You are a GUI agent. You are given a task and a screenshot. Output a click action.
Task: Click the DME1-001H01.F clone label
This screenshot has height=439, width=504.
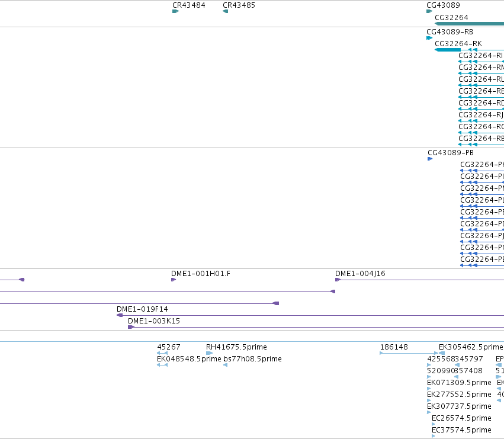click(201, 274)
